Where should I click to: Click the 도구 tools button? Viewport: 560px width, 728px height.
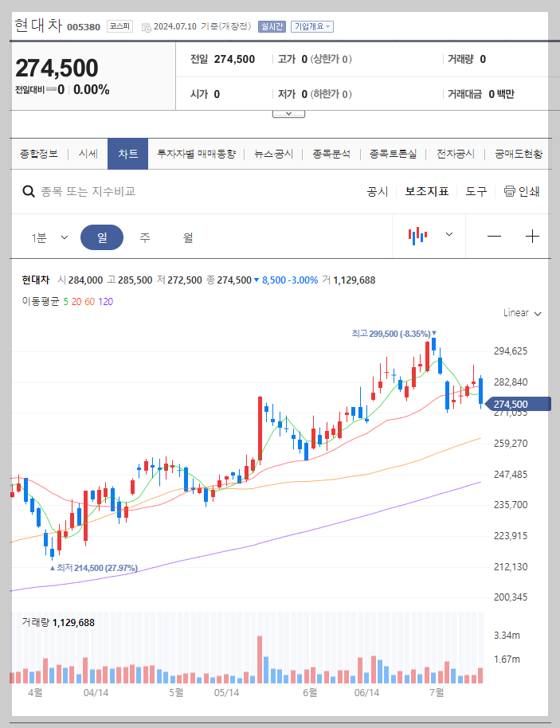tap(476, 191)
